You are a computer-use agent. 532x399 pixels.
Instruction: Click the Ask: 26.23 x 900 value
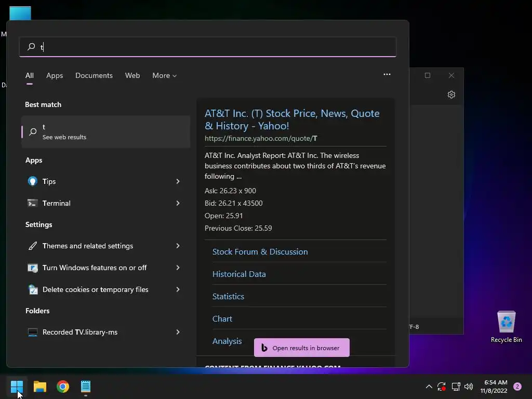click(230, 191)
